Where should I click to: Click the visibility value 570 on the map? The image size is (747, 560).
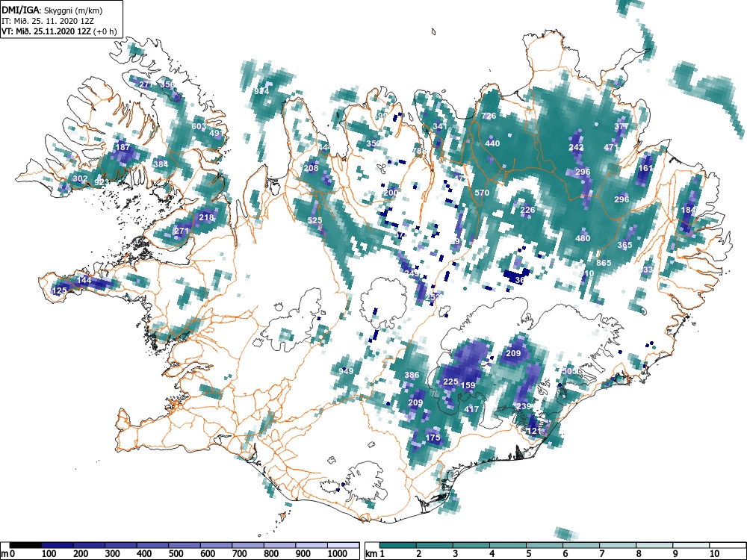[x=482, y=193]
